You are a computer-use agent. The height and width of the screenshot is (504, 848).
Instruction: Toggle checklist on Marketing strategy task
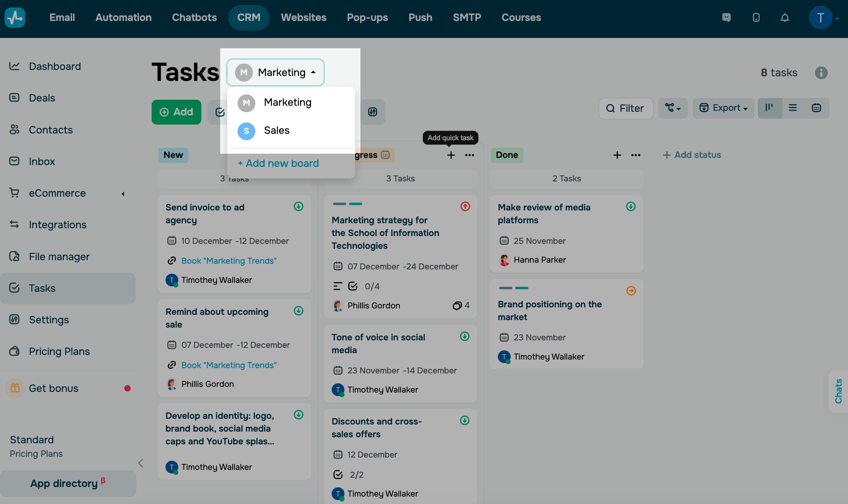(x=353, y=286)
